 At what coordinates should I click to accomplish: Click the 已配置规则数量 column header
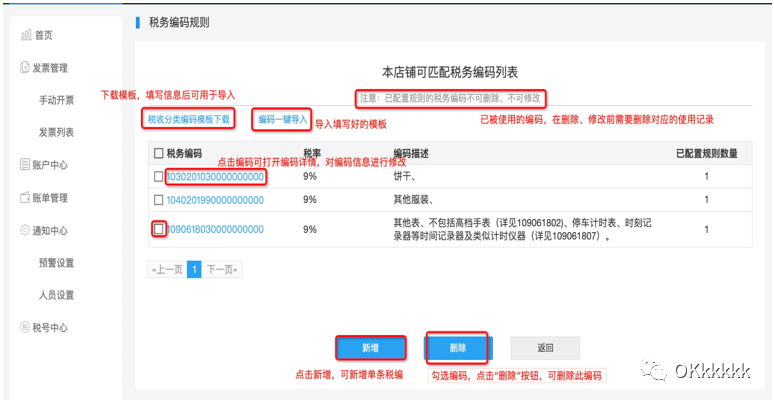pos(706,154)
